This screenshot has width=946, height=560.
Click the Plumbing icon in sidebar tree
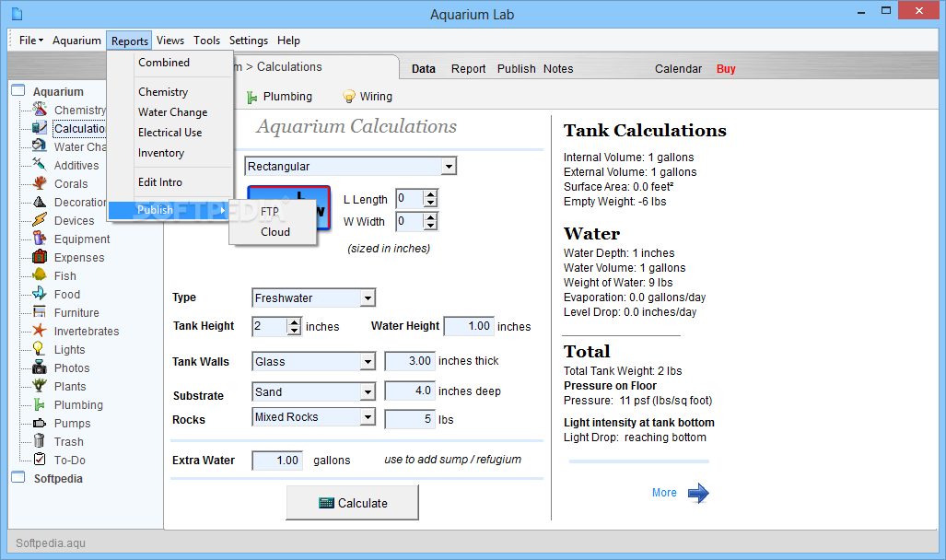click(x=40, y=403)
